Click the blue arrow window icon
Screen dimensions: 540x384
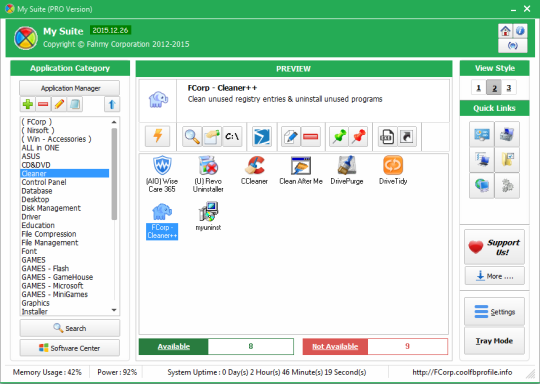[x=262, y=137]
